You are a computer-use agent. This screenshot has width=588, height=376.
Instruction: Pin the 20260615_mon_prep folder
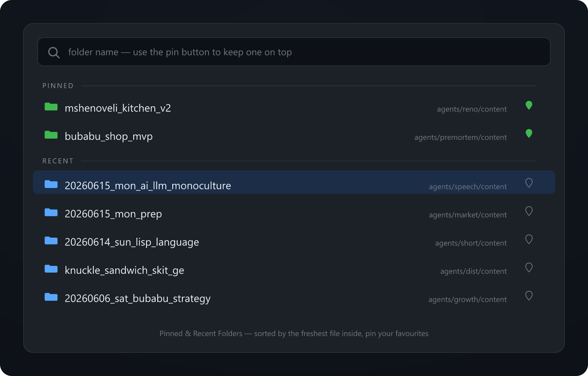(x=529, y=211)
